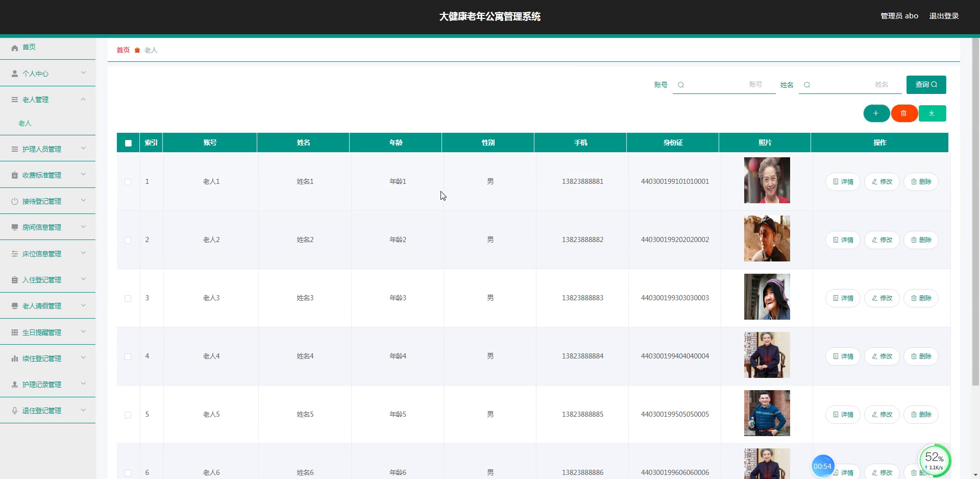Click the 查询 search button

pyautogui.click(x=926, y=85)
